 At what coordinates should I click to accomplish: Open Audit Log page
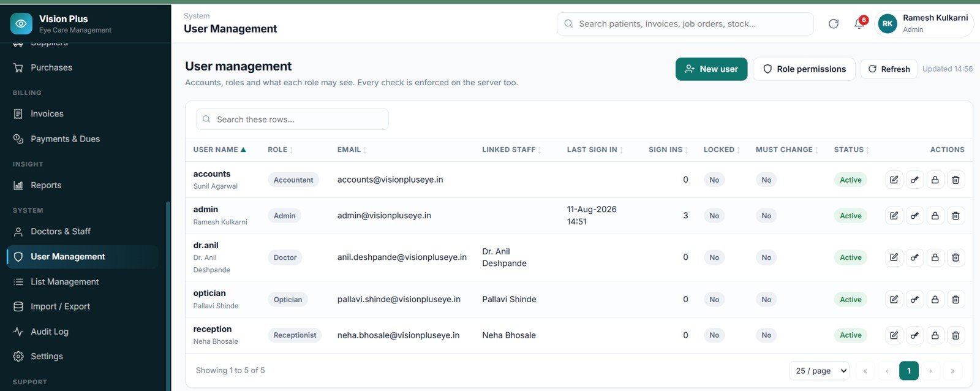coord(82,332)
